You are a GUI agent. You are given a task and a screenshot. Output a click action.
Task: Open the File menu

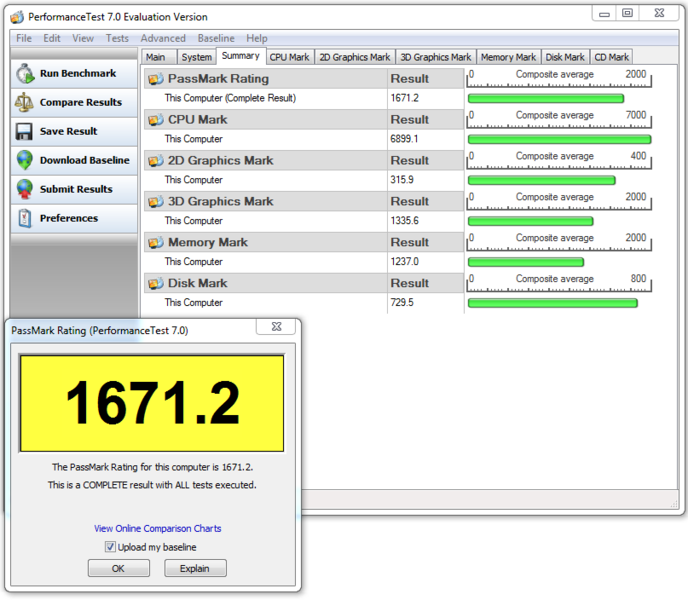pos(24,38)
